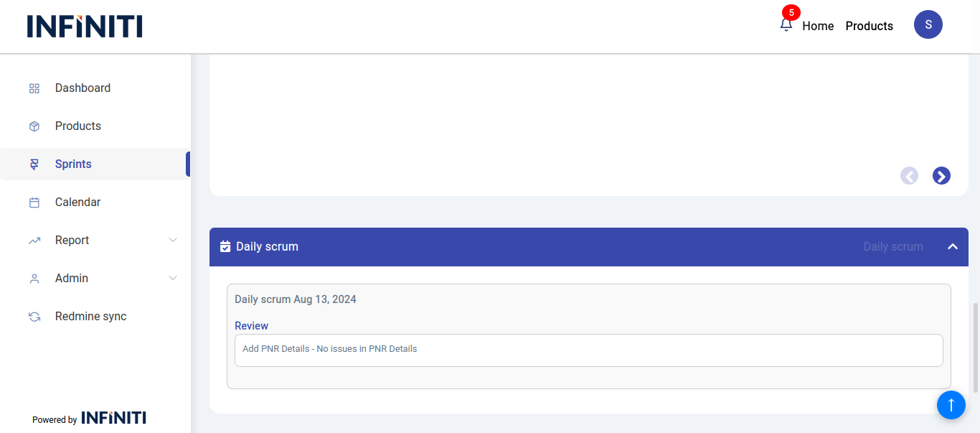
Task: Click the Redmine sync refresh icon
Action: [x=34, y=317]
